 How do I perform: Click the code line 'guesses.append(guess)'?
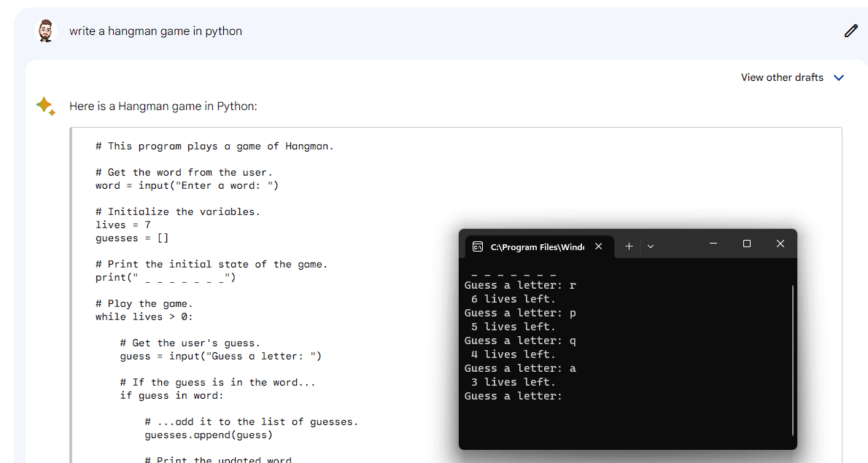[209, 435]
